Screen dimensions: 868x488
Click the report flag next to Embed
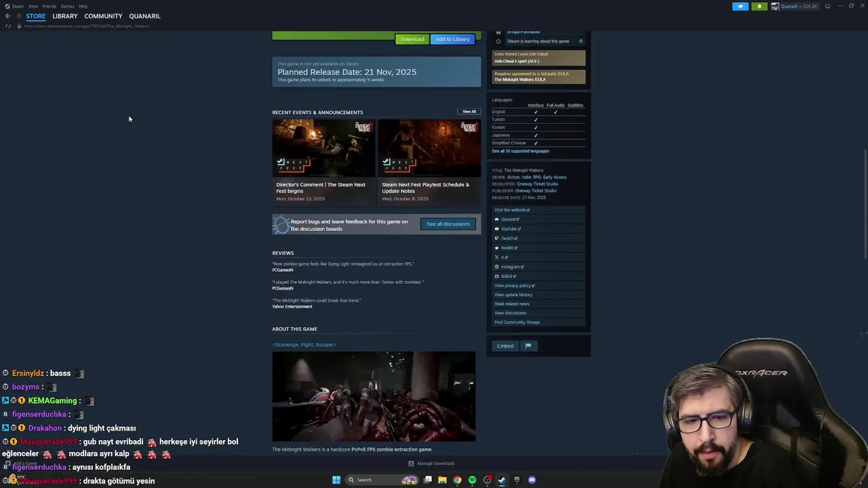coord(528,346)
